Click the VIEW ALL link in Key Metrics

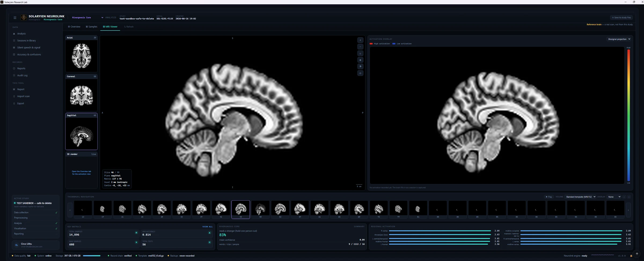207,227
